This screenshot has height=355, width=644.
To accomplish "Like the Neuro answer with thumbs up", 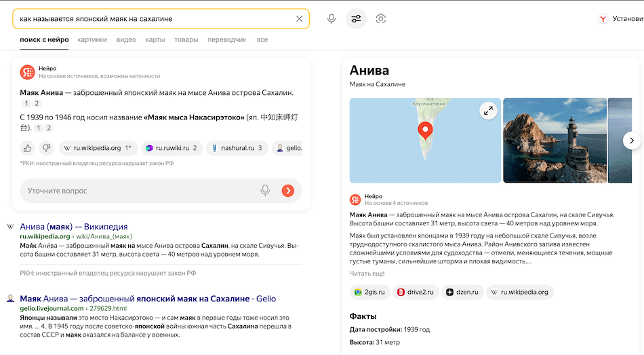I will (28, 147).
